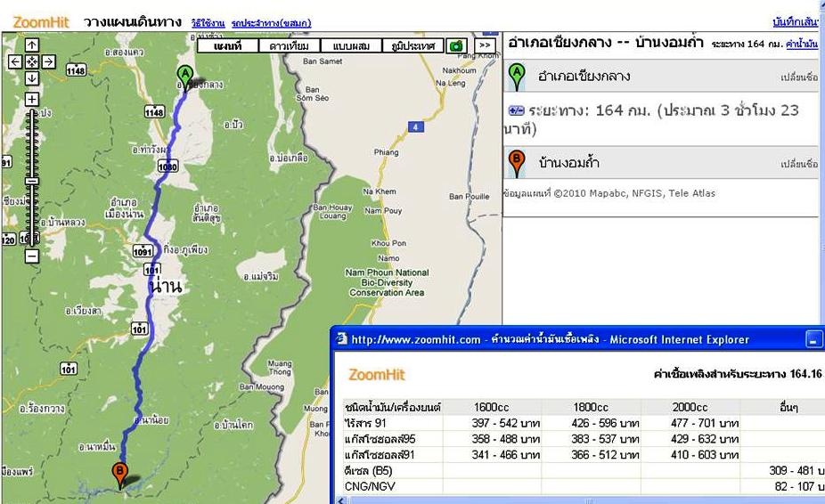This screenshot has height=504, width=825.
Task: Open the ค่าน้ำมัน fuel cost link
Action: tap(803, 44)
